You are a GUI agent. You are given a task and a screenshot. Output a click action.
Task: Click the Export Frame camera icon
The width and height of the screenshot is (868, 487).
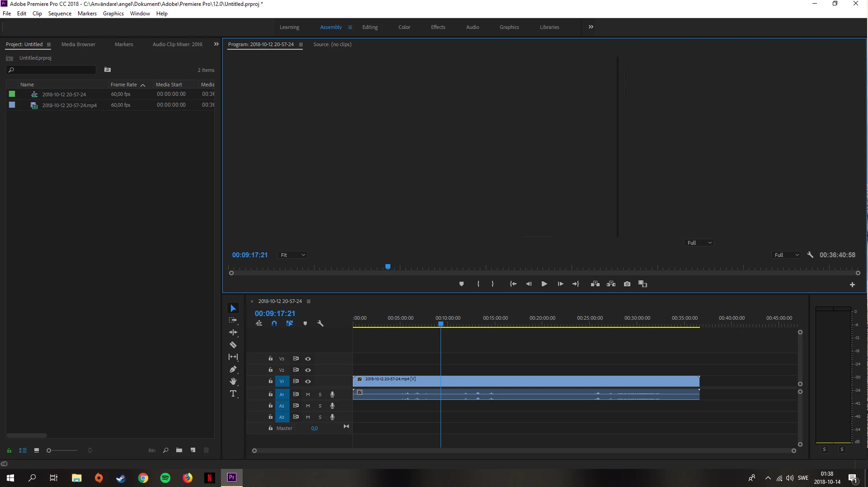(627, 284)
